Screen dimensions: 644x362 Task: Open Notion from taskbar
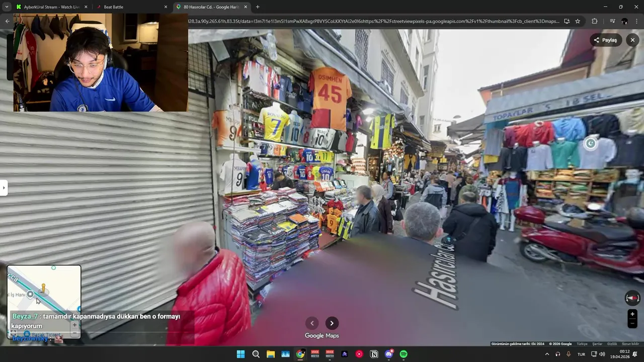374,354
